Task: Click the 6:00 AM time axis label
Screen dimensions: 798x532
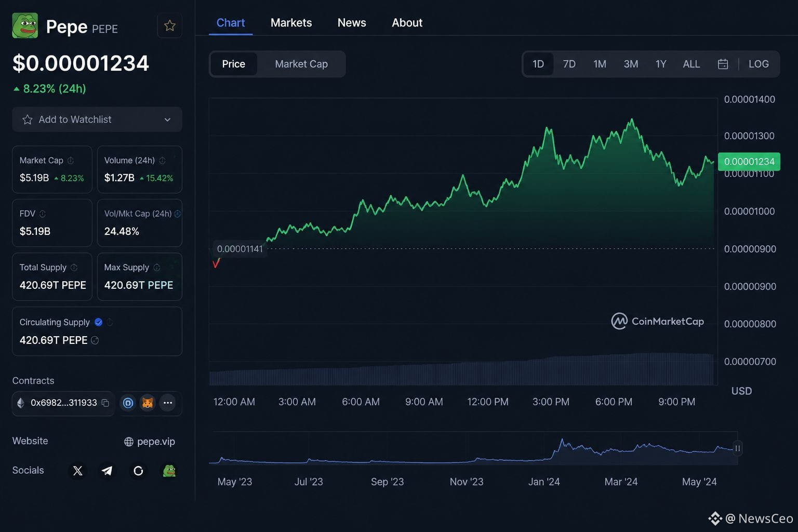Action: click(361, 402)
